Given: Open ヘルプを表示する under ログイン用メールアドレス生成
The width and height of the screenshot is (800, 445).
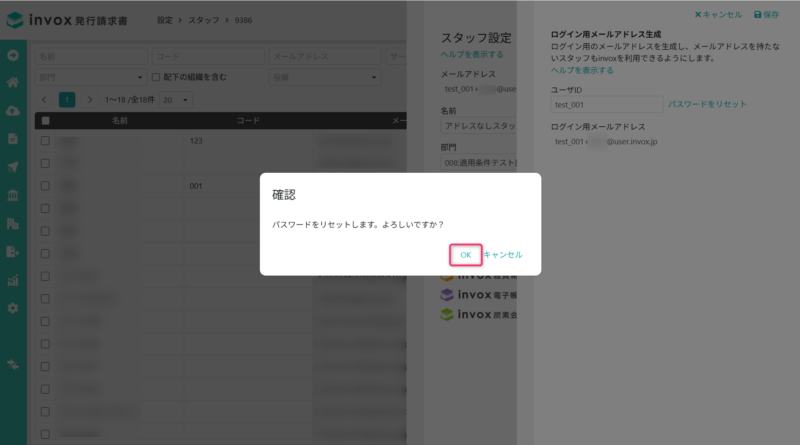Looking at the screenshot, I should 582,70.
